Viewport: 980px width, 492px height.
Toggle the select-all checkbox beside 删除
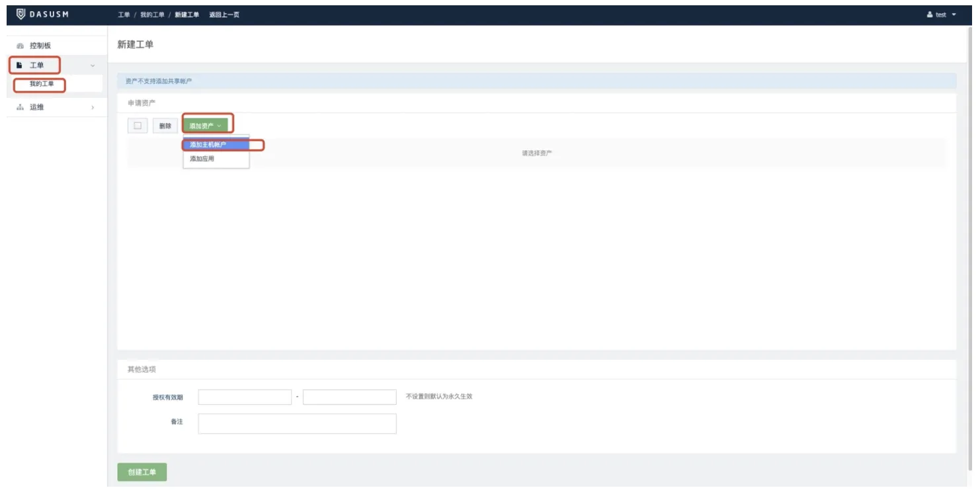tap(138, 126)
